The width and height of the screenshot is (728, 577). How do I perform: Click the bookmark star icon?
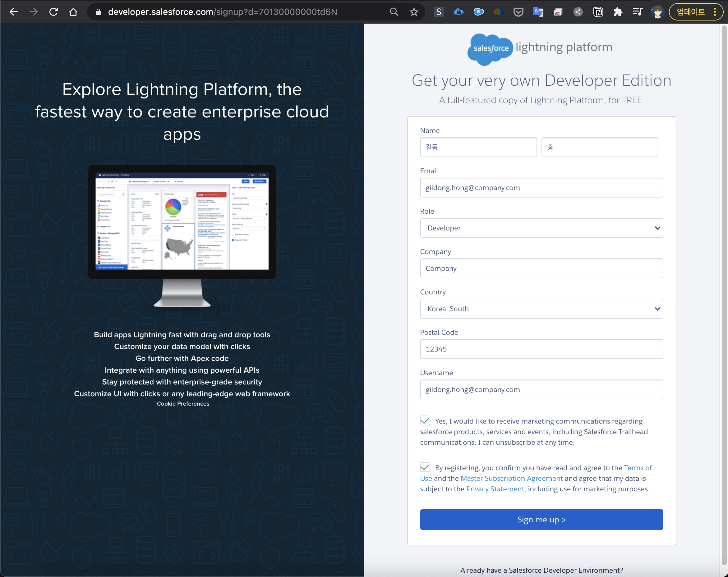(414, 12)
